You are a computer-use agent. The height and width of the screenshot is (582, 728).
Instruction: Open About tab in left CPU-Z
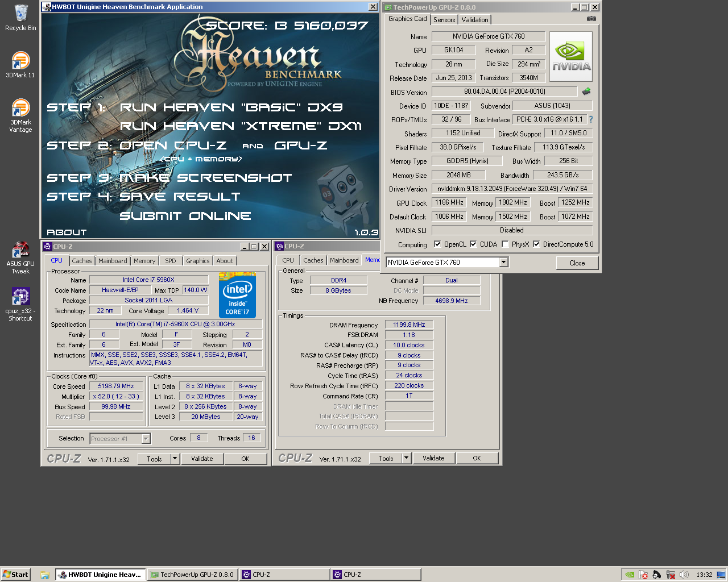click(225, 261)
